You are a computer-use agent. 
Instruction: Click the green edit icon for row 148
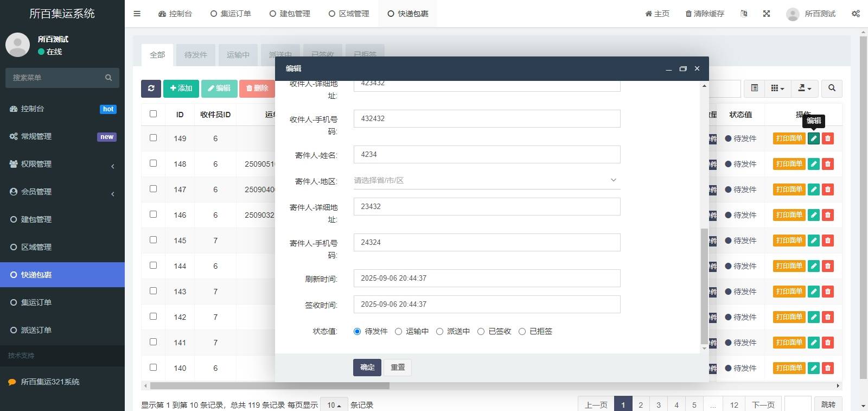coord(813,164)
